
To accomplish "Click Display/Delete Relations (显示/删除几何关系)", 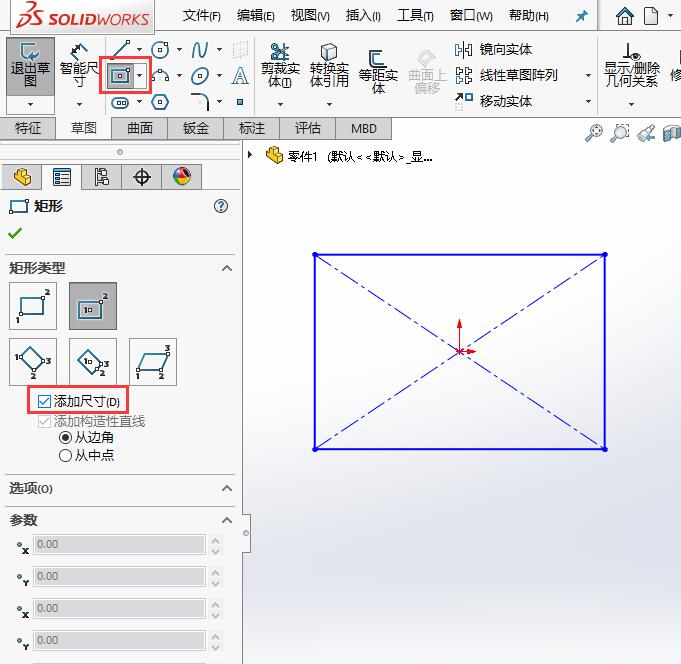I will 631,65.
